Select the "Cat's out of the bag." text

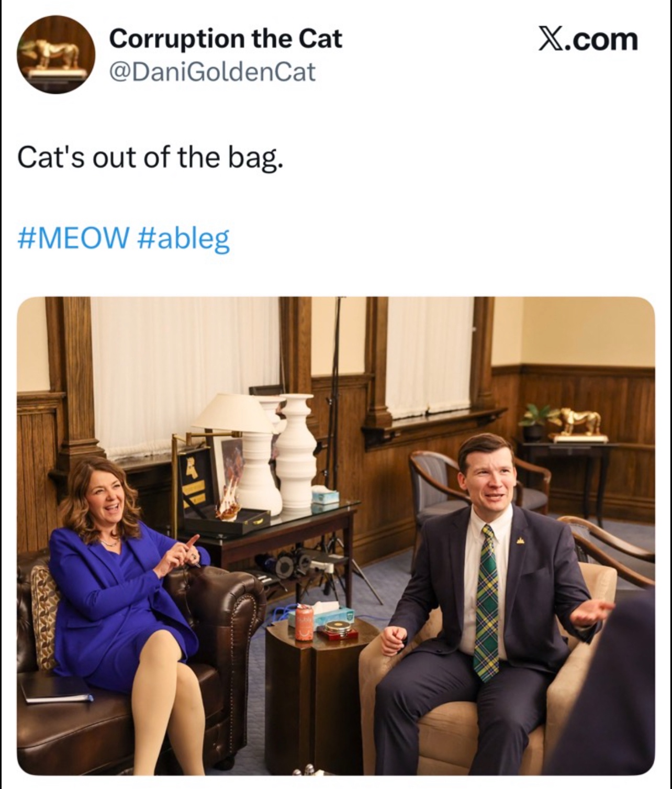pos(150,157)
